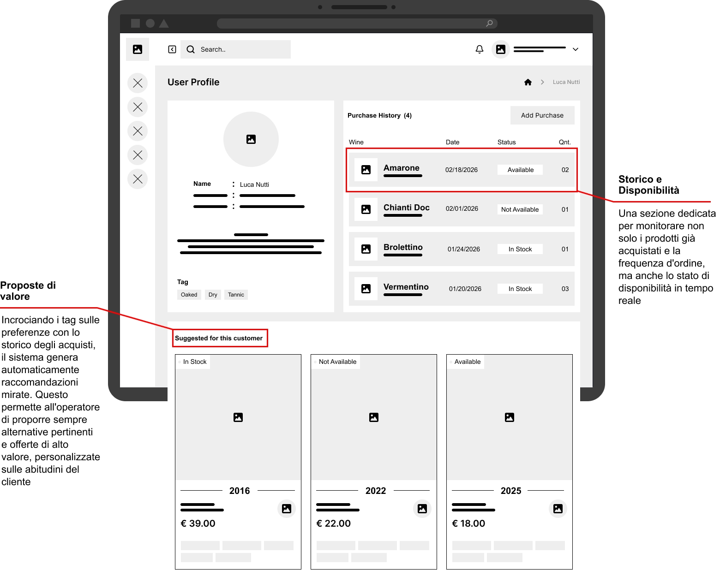Click the user avatar in top bar
The height and width of the screenshot is (588, 720).
501,49
